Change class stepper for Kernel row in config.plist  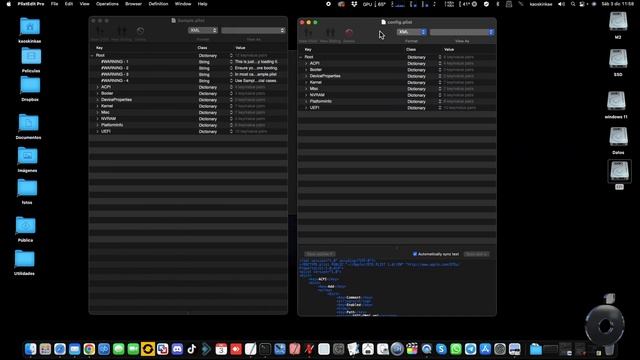(x=440, y=82)
